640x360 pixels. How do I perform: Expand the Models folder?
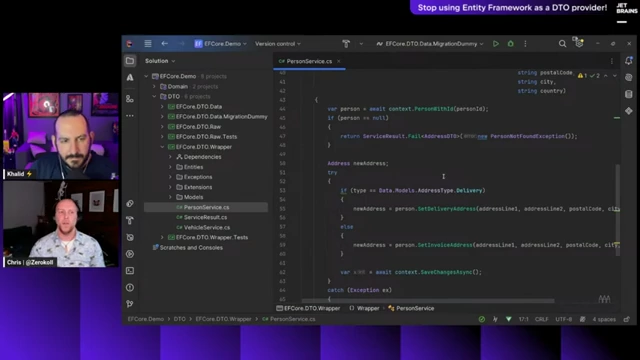click(x=170, y=197)
